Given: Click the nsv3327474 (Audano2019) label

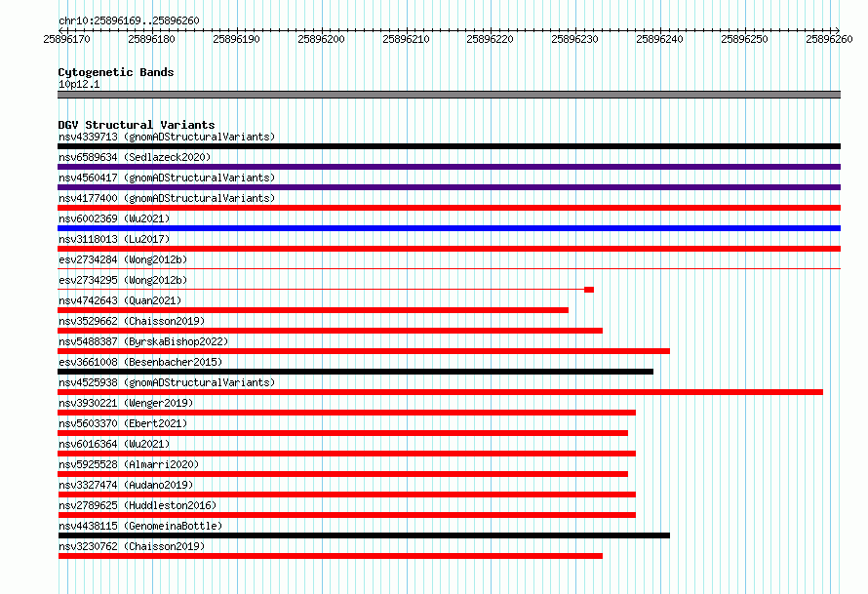Looking at the screenshot, I should click(126, 485).
